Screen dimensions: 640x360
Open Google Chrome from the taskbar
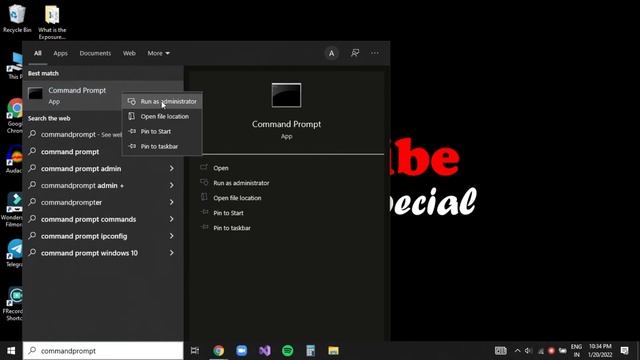click(x=218, y=351)
